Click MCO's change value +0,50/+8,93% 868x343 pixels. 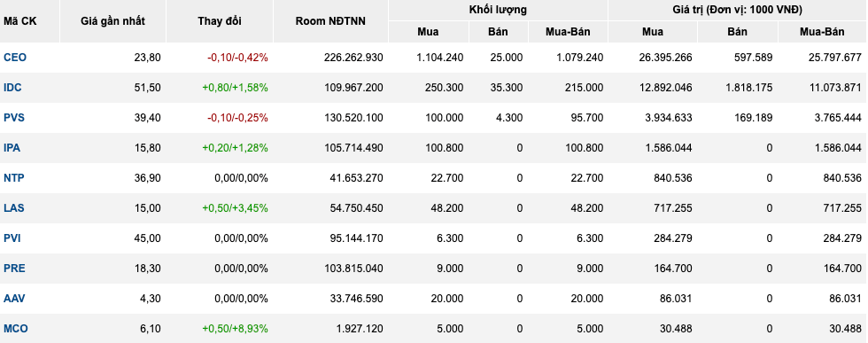235,329
